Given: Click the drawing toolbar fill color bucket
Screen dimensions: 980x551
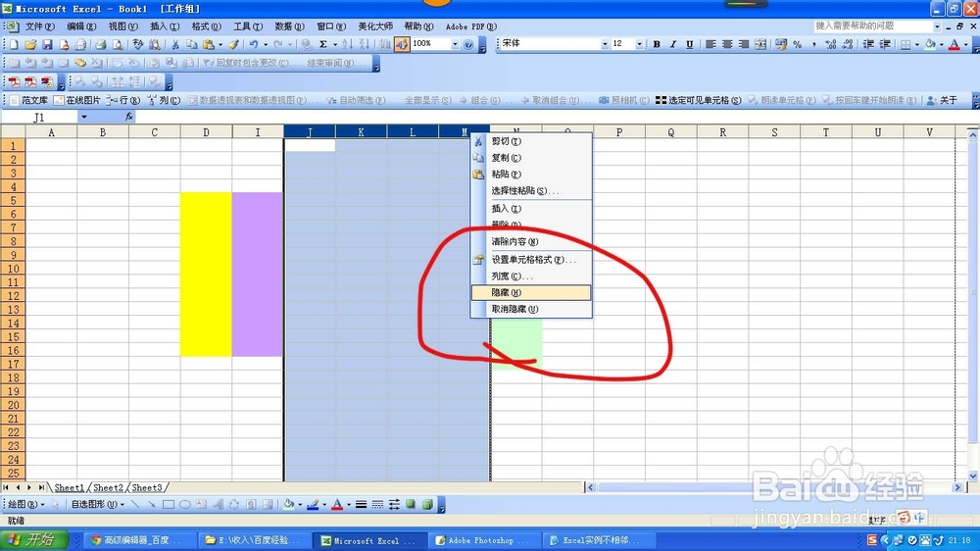Looking at the screenshot, I should tap(288, 504).
